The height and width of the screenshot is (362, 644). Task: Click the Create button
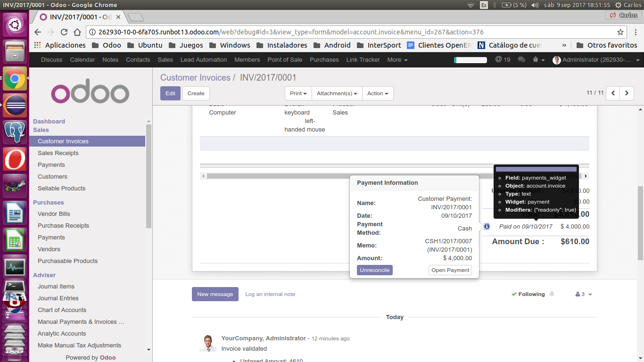[196, 93]
